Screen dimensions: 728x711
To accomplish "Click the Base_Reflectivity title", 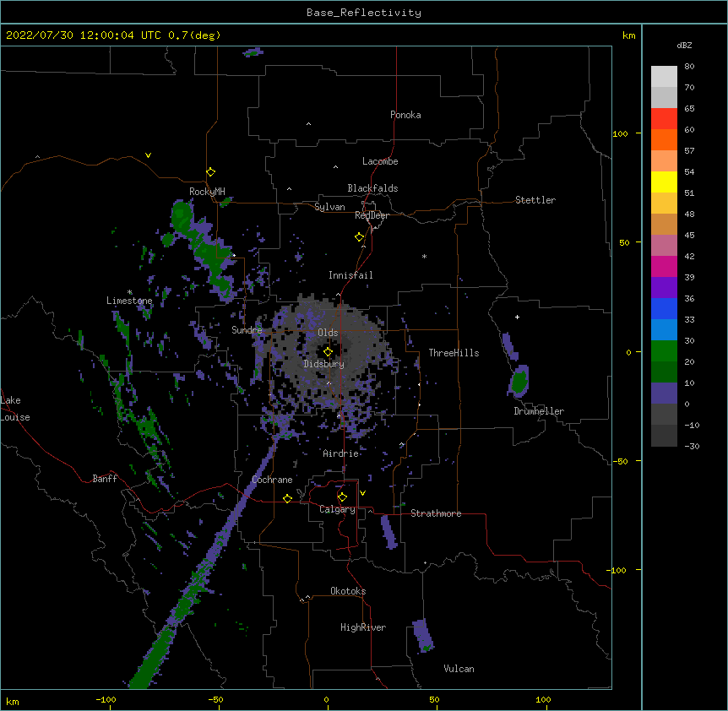I will click(364, 13).
